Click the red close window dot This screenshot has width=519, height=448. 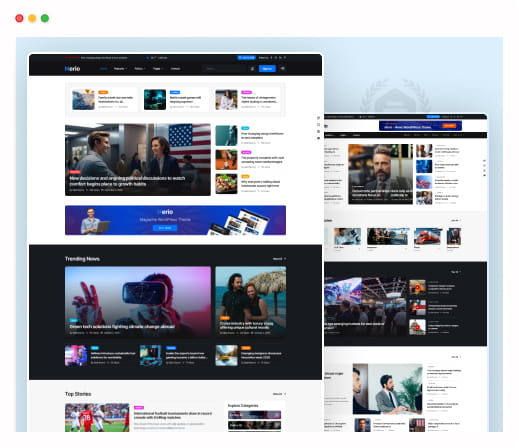19,18
